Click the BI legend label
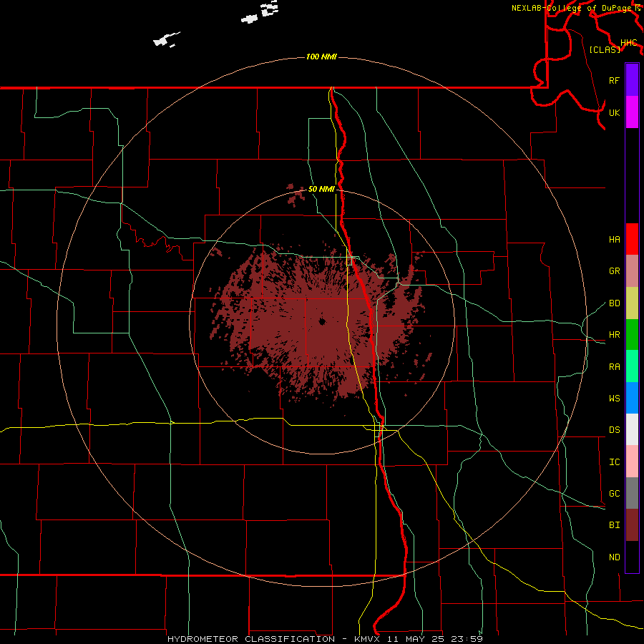Screen dimensions: 644x644 coord(615,525)
